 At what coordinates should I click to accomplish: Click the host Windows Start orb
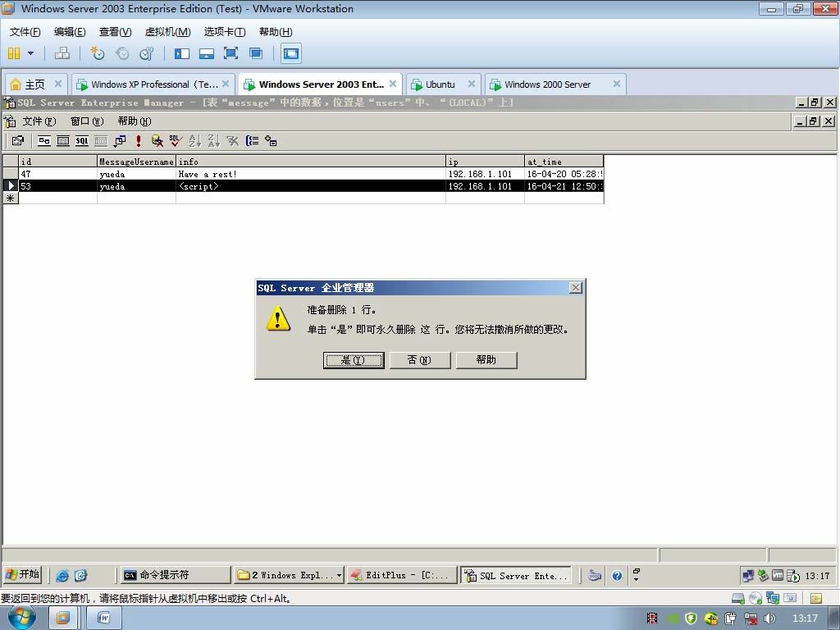(22, 619)
